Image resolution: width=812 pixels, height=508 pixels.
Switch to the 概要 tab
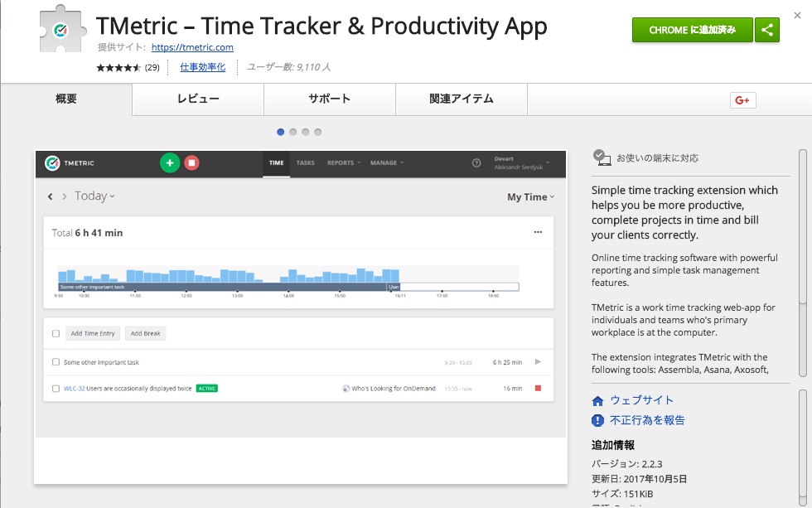coord(66,99)
